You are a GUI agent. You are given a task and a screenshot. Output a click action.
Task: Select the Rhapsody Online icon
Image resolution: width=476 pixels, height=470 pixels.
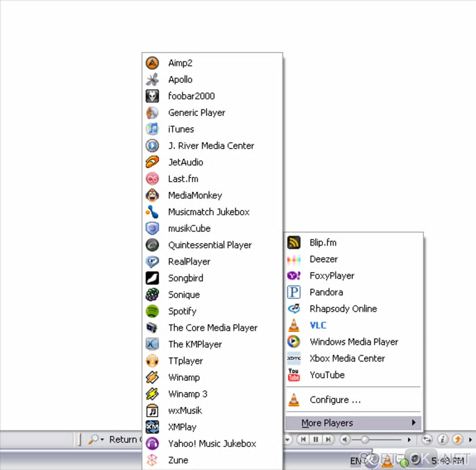[x=294, y=309]
